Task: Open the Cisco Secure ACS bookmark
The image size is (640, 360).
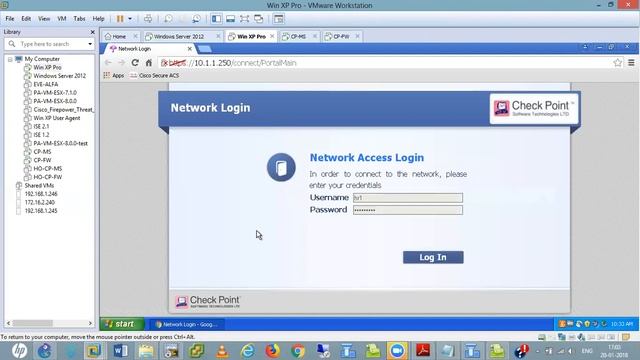Action: tap(155, 76)
